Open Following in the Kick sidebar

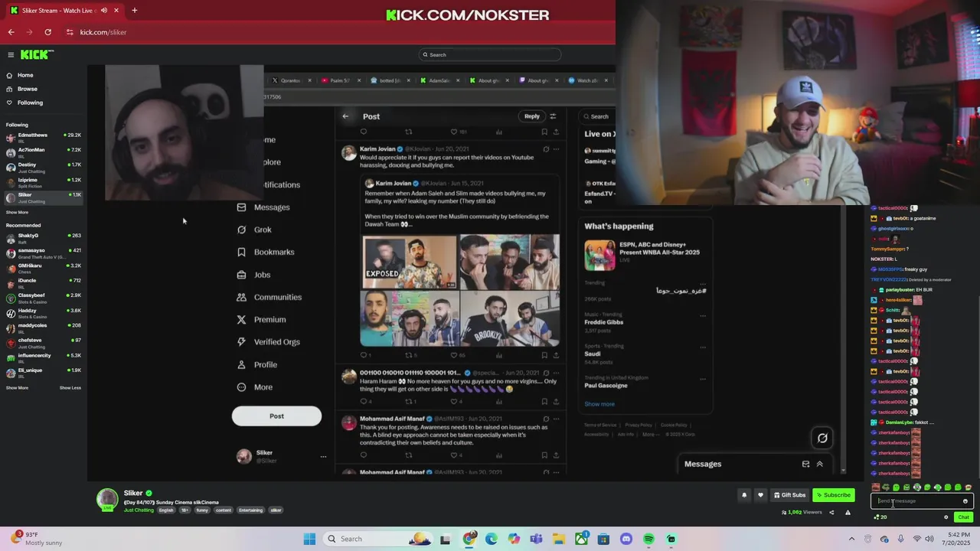tap(25, 103)
